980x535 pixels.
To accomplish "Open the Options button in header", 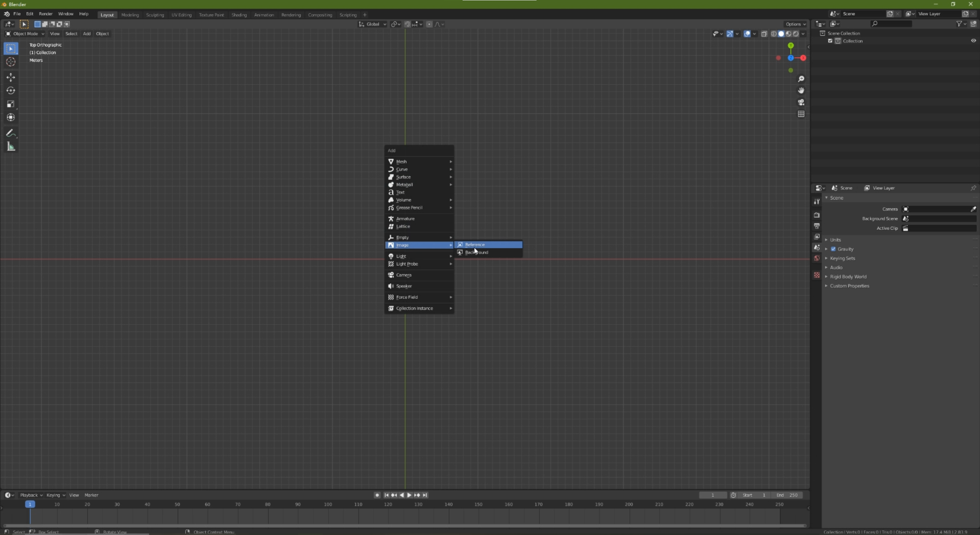I will pos(795,24).
